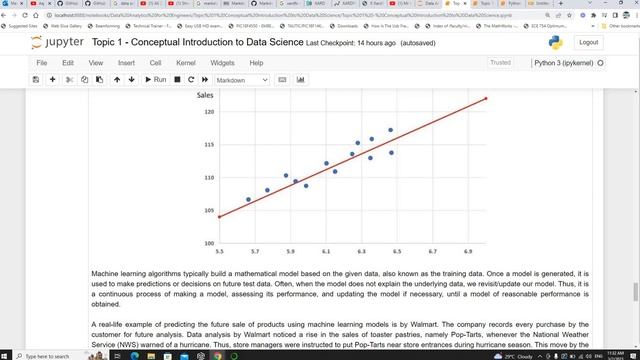The height and width of the screenshot is (360, 640).
Task: Click the Jupyter logo
Action: [57, 42]
